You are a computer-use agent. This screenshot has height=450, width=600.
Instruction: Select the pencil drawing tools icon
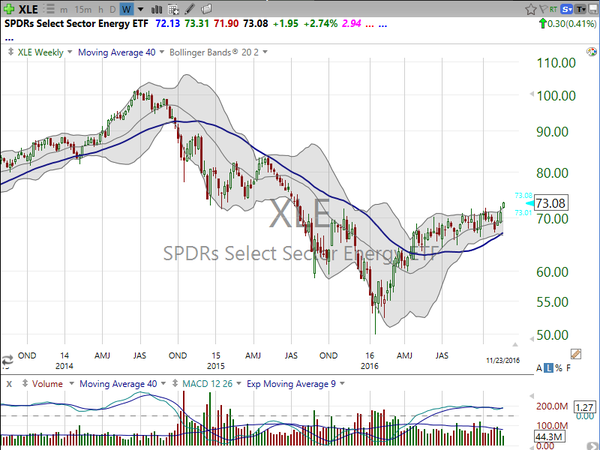(189, 8)
